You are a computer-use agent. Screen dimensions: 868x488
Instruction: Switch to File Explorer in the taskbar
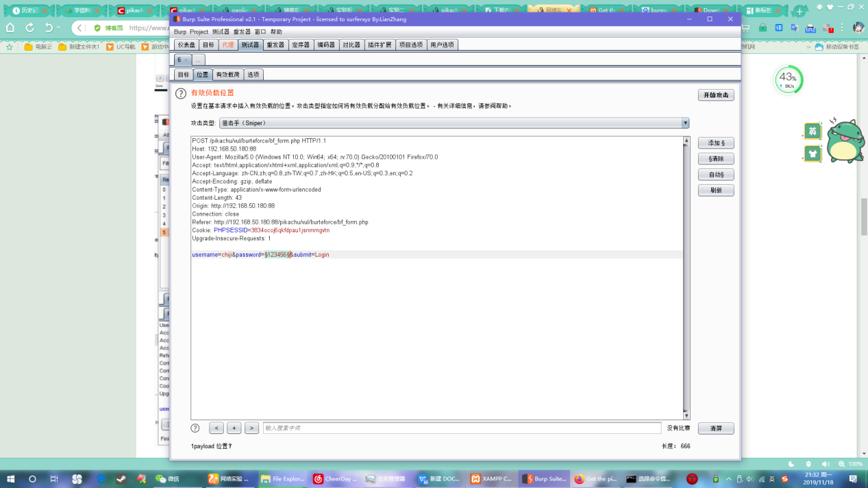click(x=282, y=479)
